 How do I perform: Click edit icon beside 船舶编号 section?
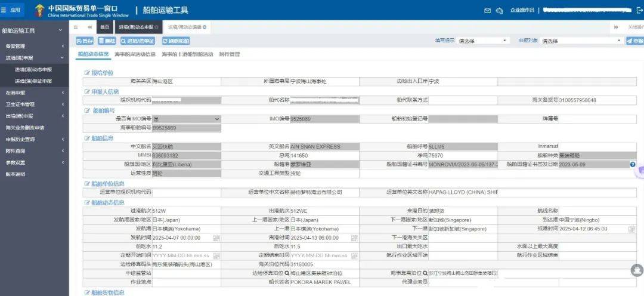pos(87,110)
